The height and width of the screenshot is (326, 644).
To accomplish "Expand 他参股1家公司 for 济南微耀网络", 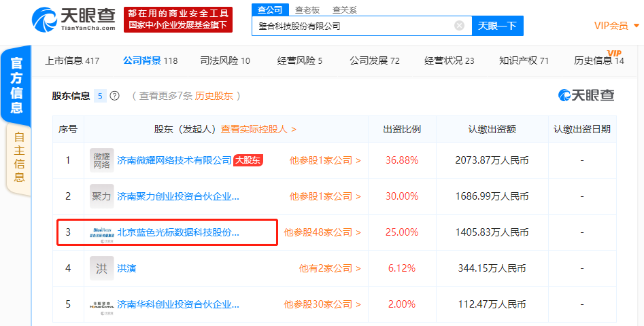I will pyautogui.click(x=325, y=160).
